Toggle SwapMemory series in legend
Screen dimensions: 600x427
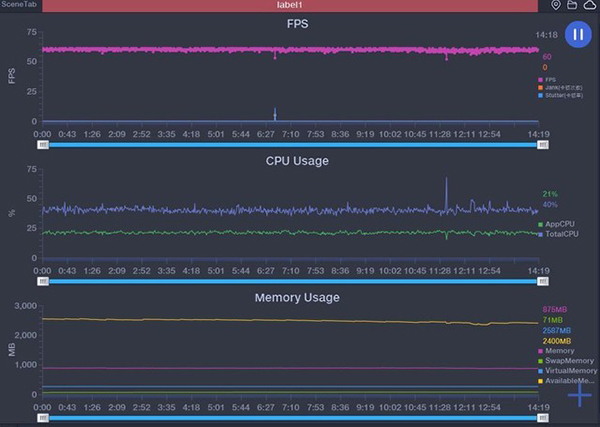(566, 360)
